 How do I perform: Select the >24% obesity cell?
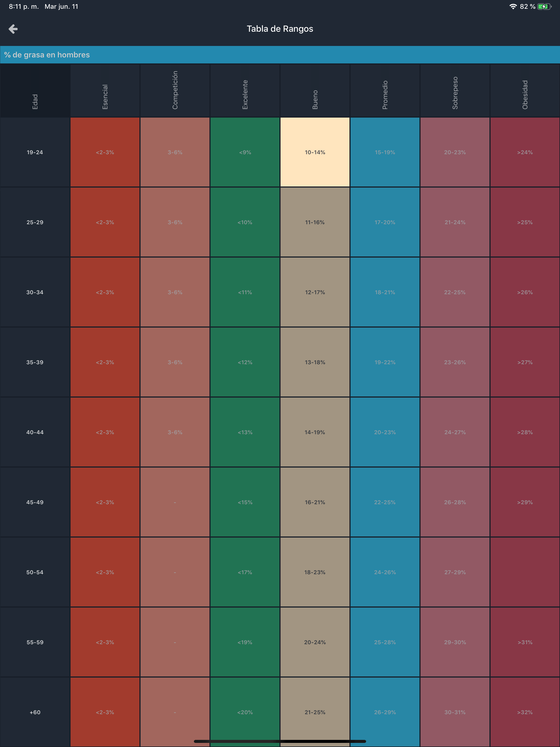[x=525, y=152]
